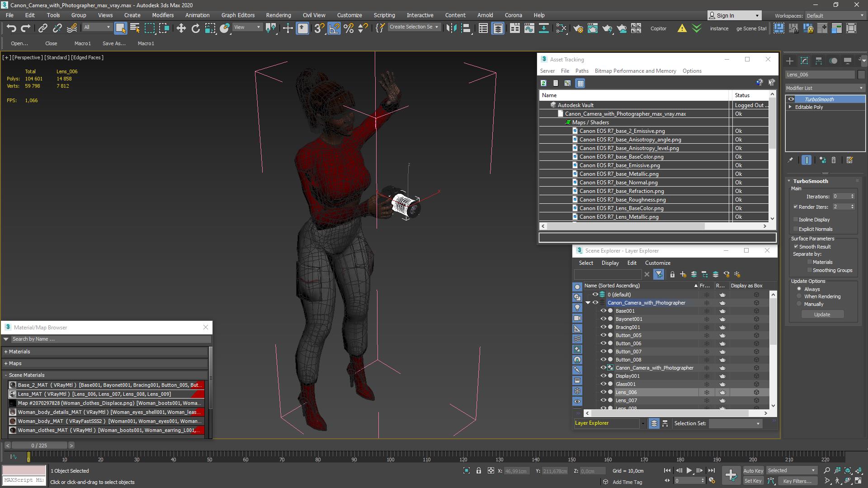Open the Create Selection Set dropdown
This screenshot has width=868, height=488.
point(414,27)
